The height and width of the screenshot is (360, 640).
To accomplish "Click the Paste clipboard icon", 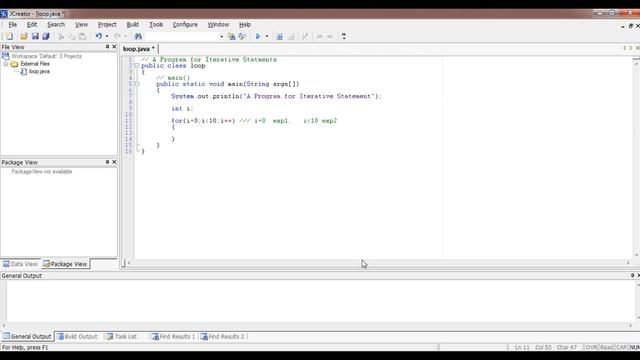I will point(82,36).
